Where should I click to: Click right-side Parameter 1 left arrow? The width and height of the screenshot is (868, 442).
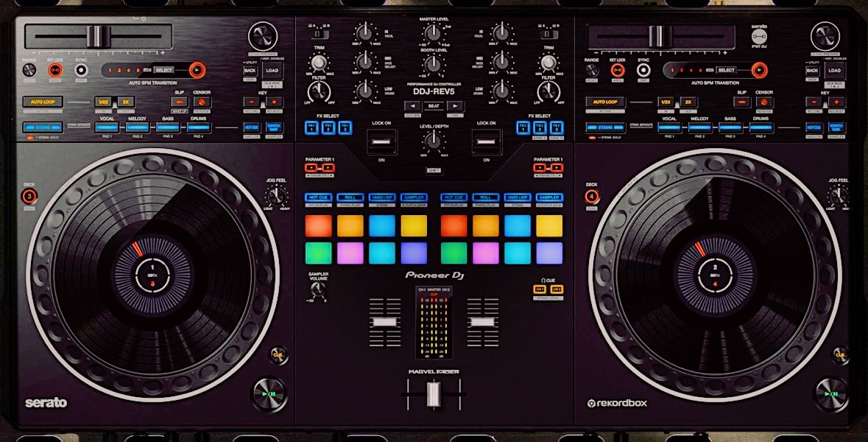click(540, 167)
